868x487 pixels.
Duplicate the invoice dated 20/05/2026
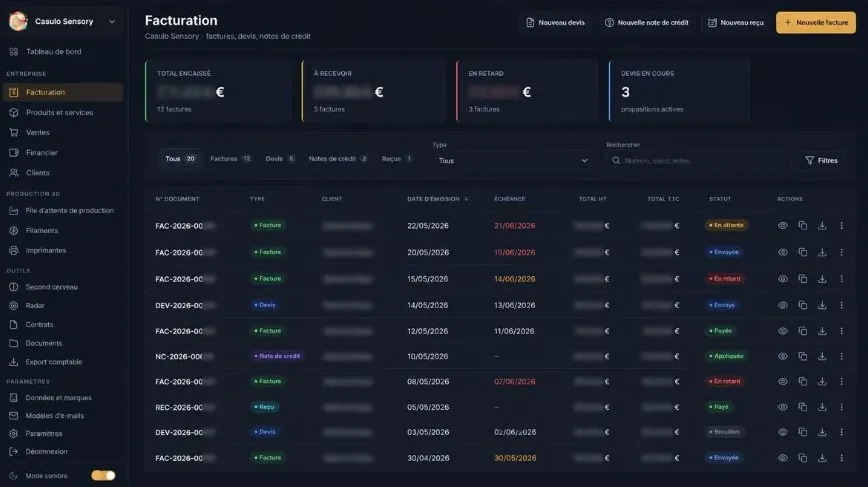pos(803,252)
